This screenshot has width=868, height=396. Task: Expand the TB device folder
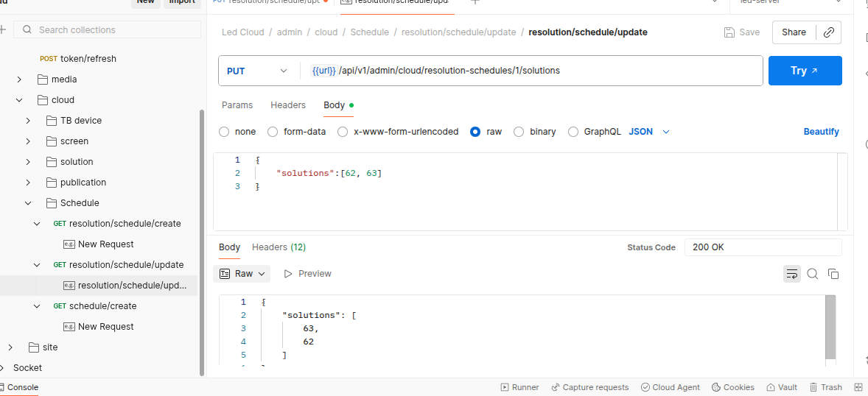tap(28, 121)
